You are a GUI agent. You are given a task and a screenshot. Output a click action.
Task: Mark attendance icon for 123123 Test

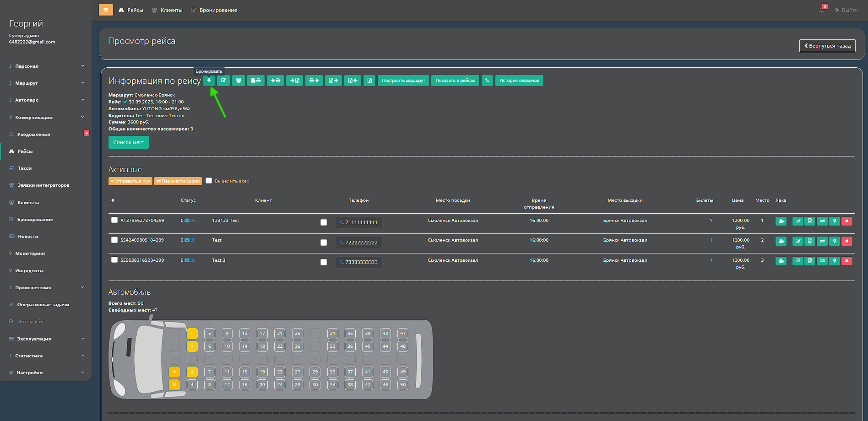[781, 221]
